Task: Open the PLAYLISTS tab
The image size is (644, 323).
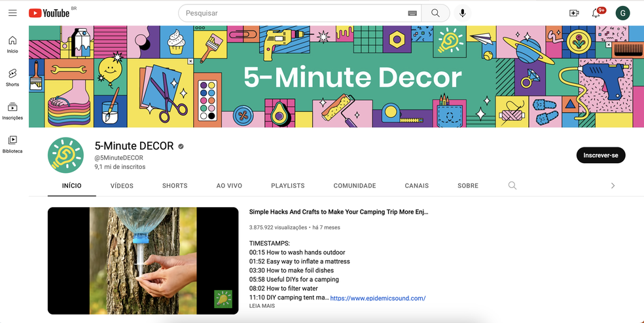Action: (x=288, y=186)
